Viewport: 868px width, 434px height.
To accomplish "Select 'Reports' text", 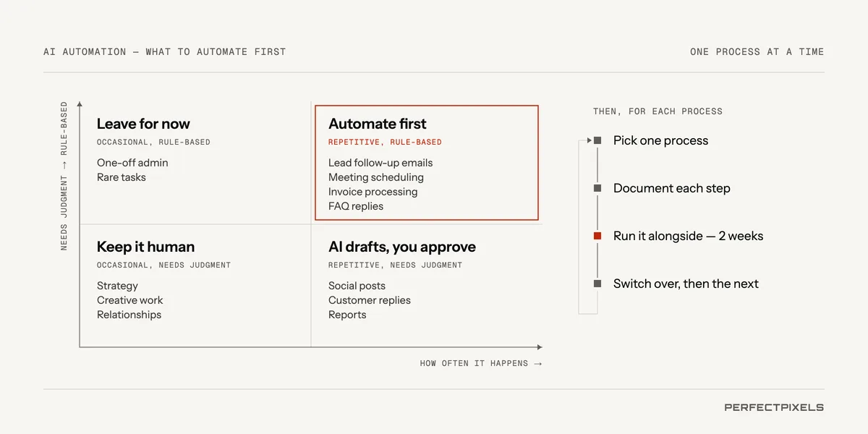I will pos(347,315).
